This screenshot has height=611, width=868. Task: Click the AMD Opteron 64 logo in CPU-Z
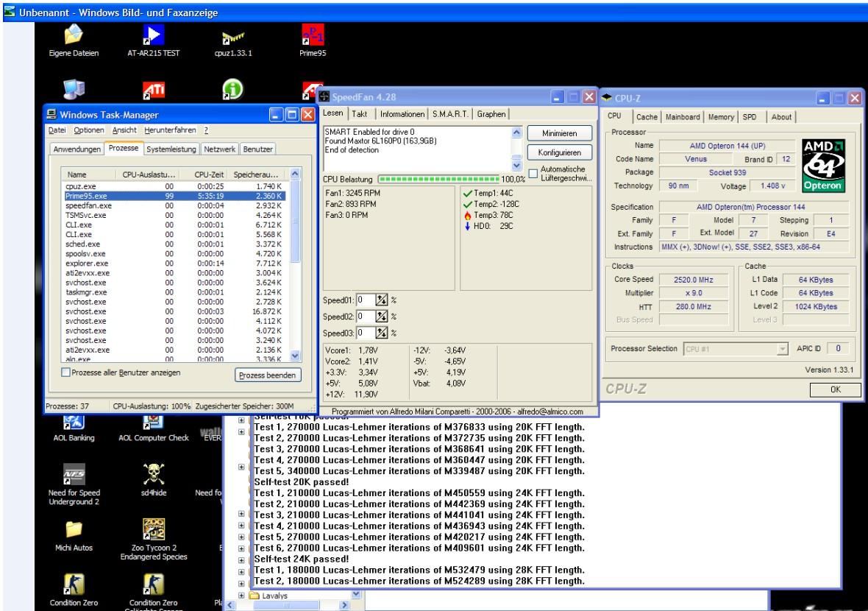click(x=823, y=165)
